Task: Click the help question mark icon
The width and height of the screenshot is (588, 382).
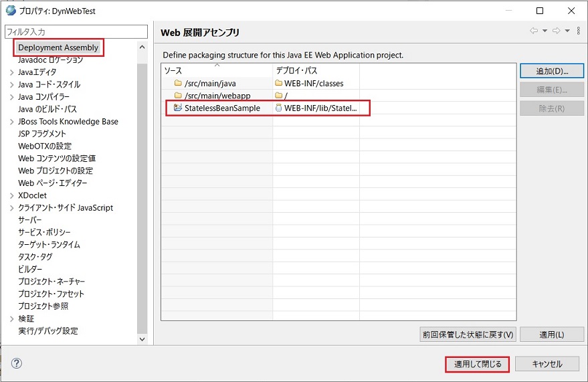Action: click(x=17, y=363)
